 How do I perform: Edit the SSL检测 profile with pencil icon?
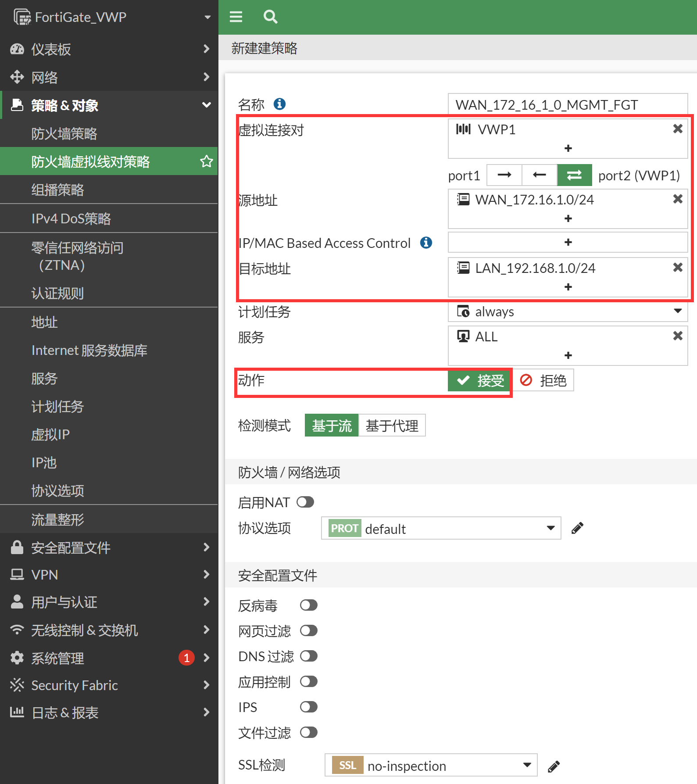tap(554, 766)
